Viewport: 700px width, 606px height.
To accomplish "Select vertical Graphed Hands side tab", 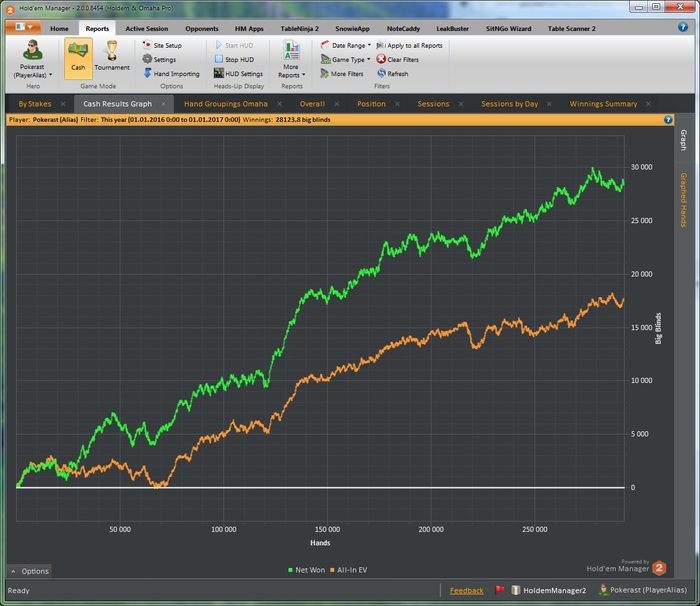I will click(x=683, y=200).
